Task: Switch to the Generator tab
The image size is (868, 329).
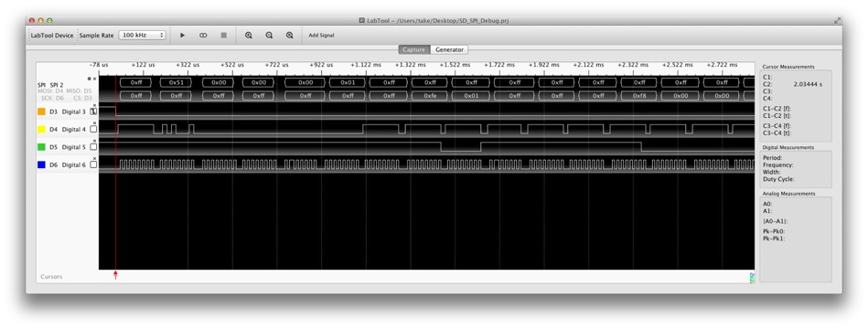Action: click(449, 49)
